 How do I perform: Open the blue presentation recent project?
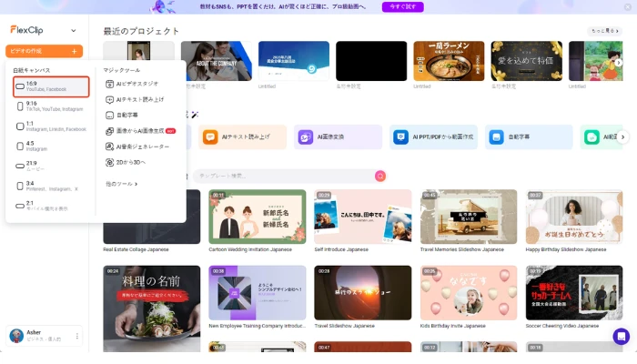coord(294,61)
